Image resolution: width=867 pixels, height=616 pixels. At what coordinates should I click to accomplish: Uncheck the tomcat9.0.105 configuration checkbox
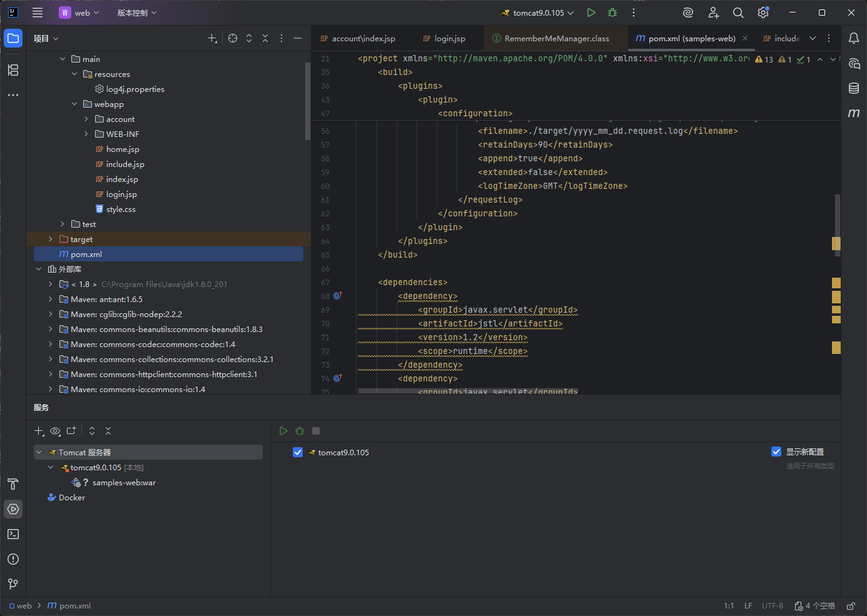[298, 452]
